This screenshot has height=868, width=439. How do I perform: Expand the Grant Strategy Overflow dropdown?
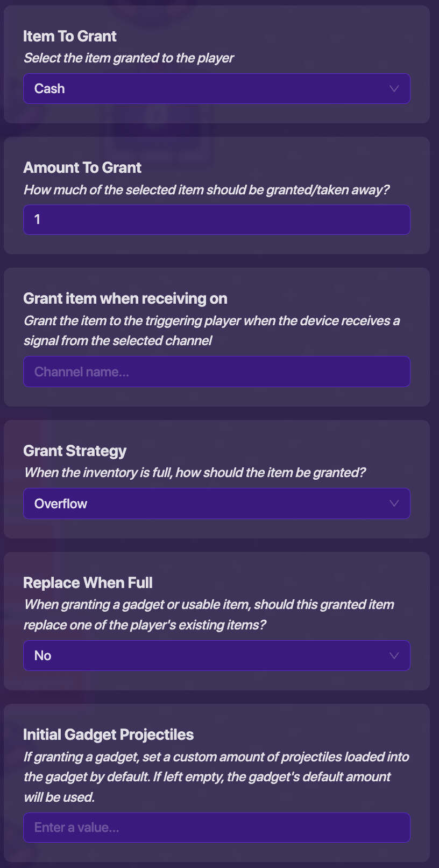tap(204, 504)
